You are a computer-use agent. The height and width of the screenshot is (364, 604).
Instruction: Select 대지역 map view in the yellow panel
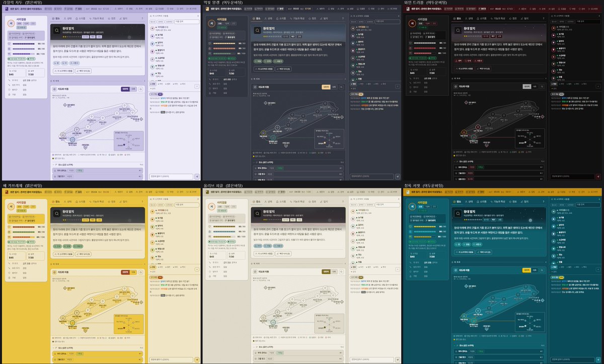point(126,272)
